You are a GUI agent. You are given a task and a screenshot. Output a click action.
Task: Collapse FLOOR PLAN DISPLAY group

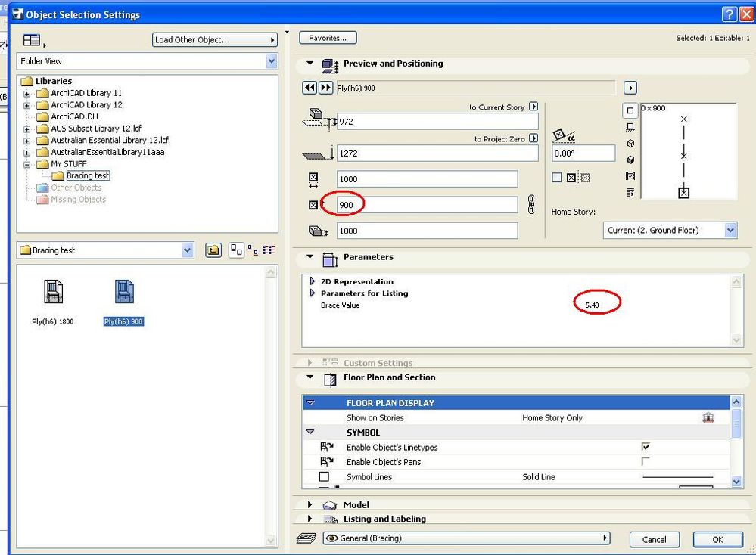point(310,403)
